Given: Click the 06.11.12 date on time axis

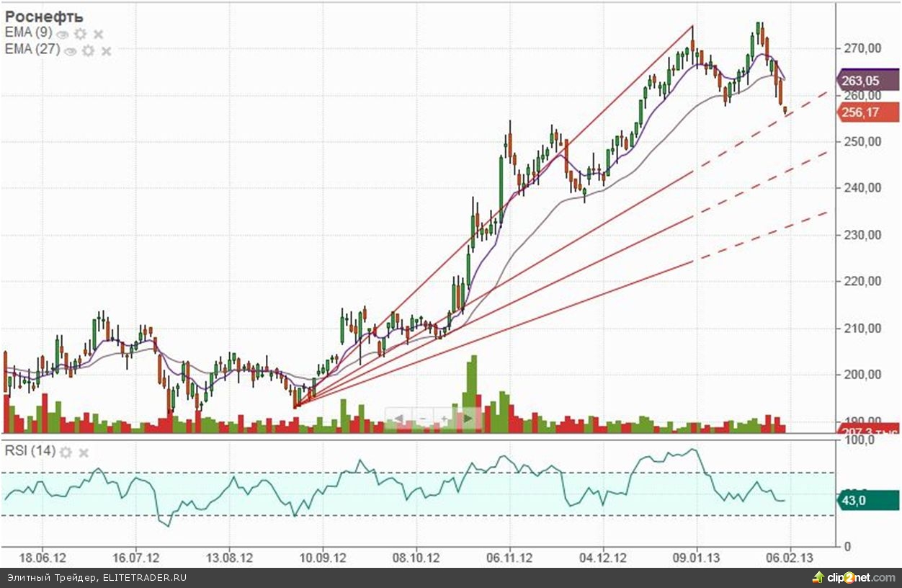Looking at the screenshot, I should coord(509,557).
